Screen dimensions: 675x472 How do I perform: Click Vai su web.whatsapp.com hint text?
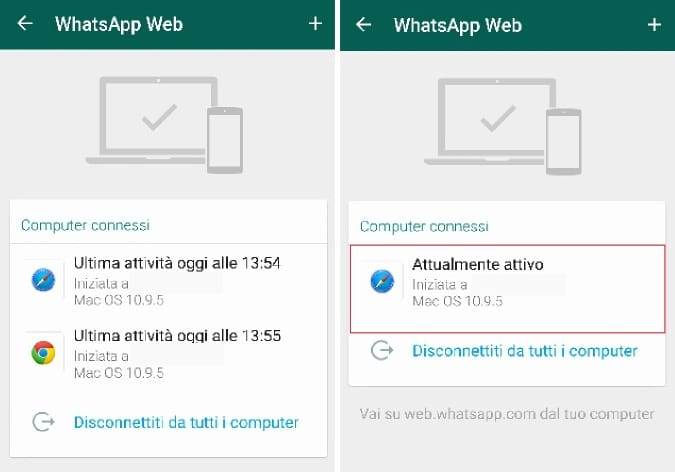(507, 414)
